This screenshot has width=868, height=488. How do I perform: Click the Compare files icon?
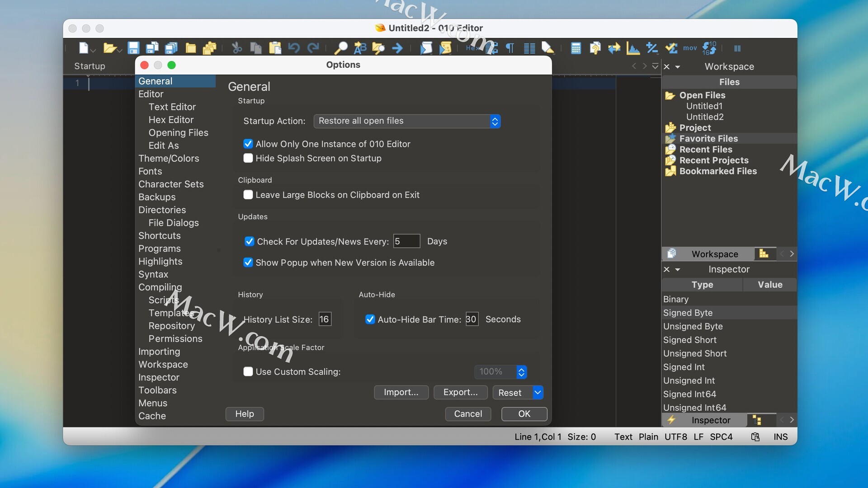click(x=595, y=48)
